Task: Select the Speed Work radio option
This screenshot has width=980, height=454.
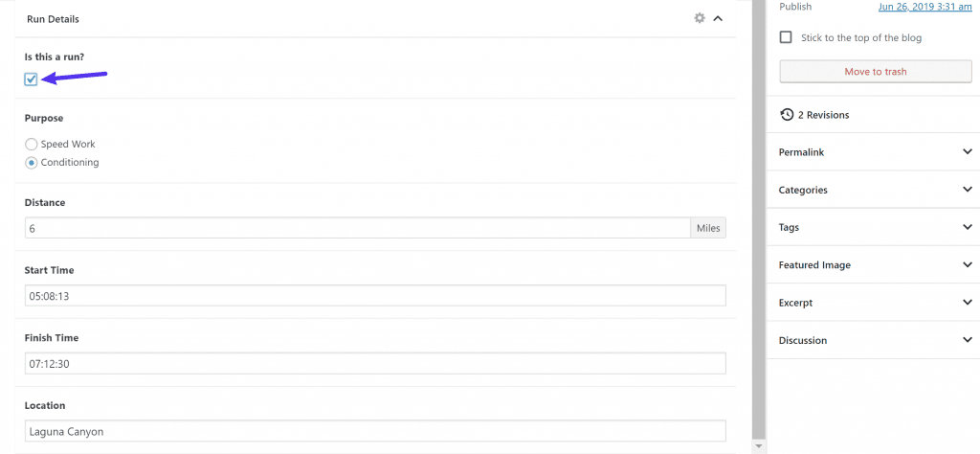Action: click(32, 144)
